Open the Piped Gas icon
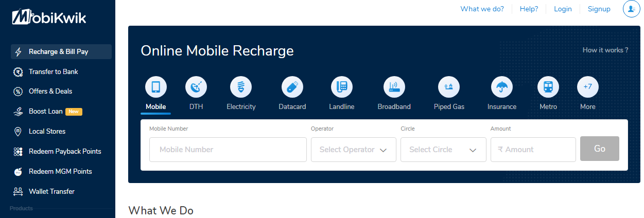 coord(449,87)
